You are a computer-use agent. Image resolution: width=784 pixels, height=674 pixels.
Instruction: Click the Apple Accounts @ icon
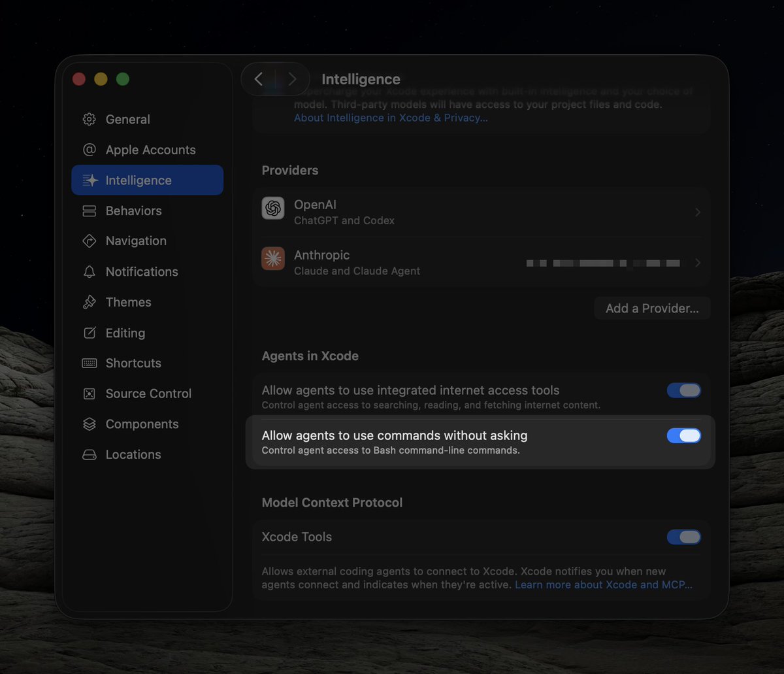coord(90,150)
